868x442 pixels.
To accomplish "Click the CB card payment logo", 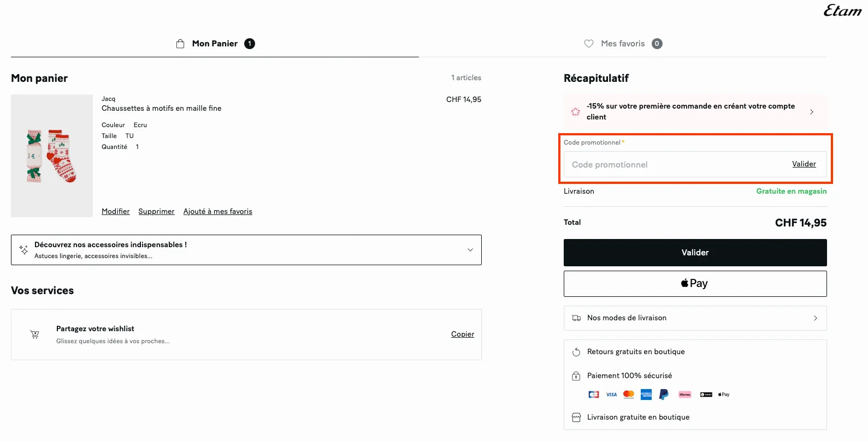I will point(594,395).
